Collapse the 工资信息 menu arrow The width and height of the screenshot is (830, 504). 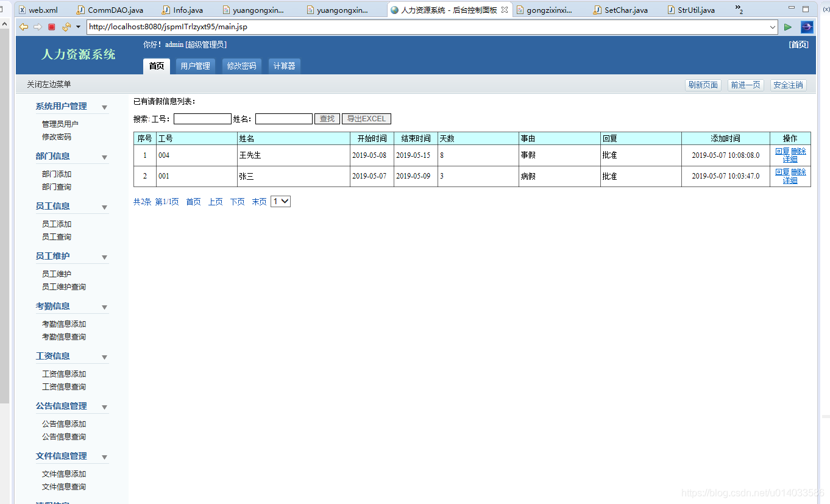coord(104,357)
